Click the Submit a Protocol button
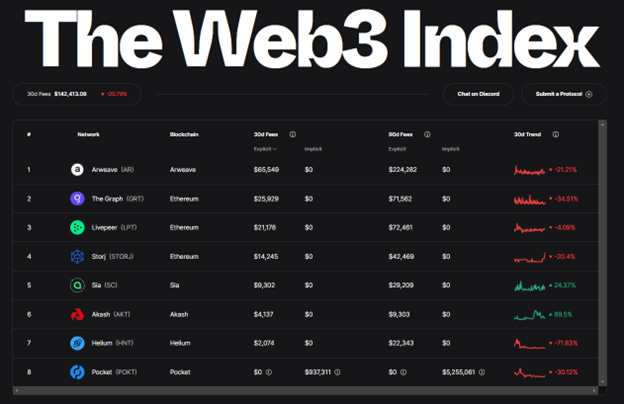Image resolution: width=624 pixels, height=404 pixels. [564, 94]
